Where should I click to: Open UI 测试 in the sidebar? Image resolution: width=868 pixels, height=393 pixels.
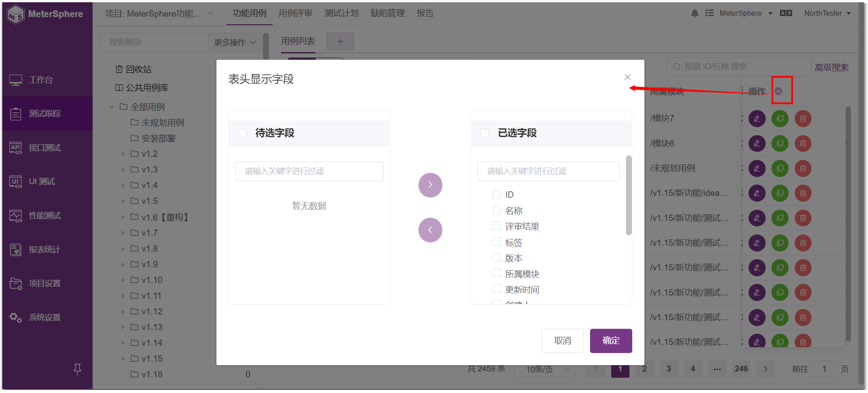pyautogui.click(x=47, y=181)
